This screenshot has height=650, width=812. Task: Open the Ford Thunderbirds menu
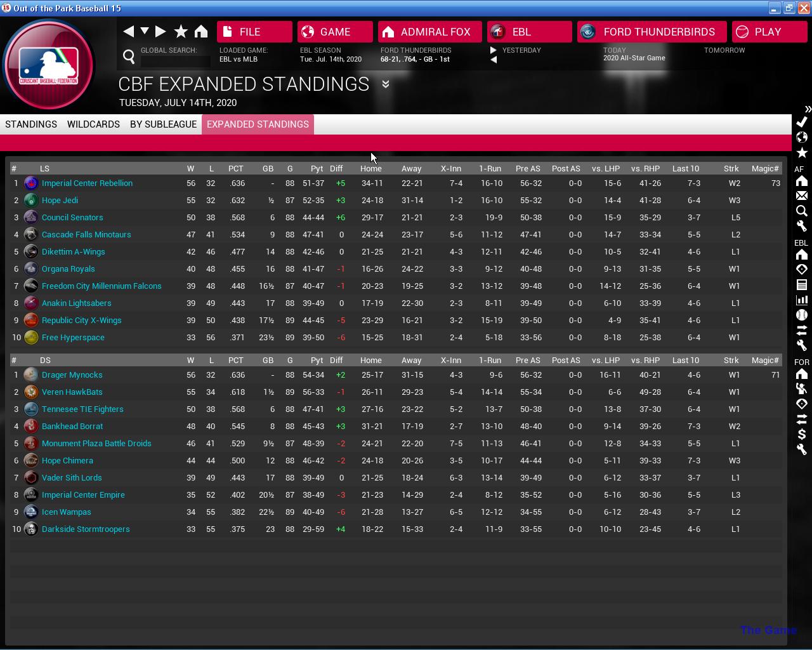652,32
